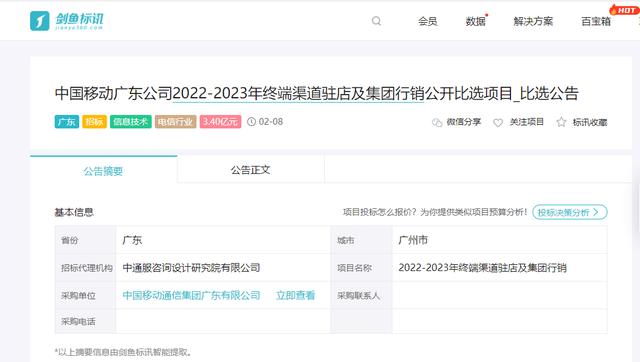The width and height of the screenshot is (640, 362).
Task: Click the 标讯收藏 label
Action: (590, 122)
